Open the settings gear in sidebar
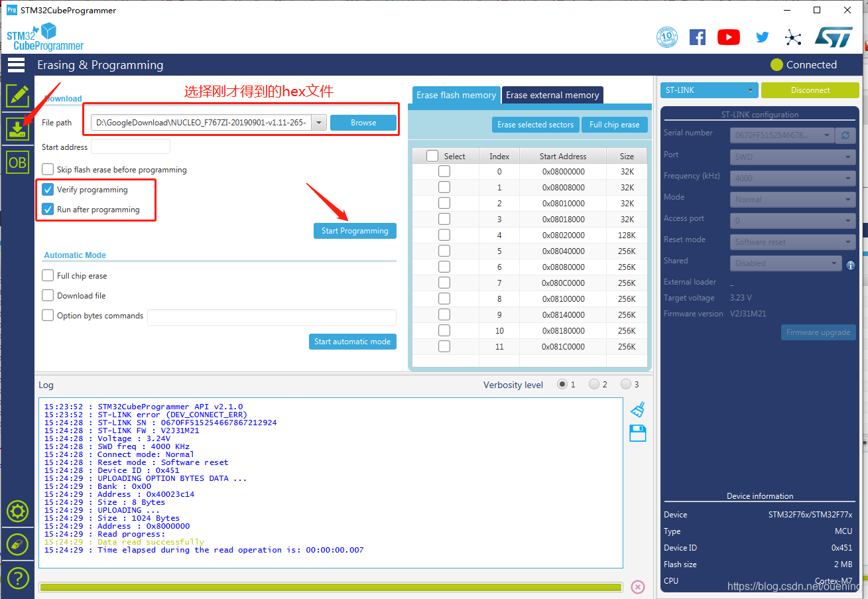Viewport: 868px width, 599px height. [x=17, y=511]
